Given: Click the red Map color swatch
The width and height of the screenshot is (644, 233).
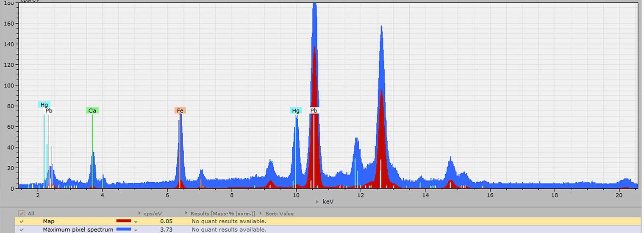Looking at the screenshot, I should pos(124,221).
